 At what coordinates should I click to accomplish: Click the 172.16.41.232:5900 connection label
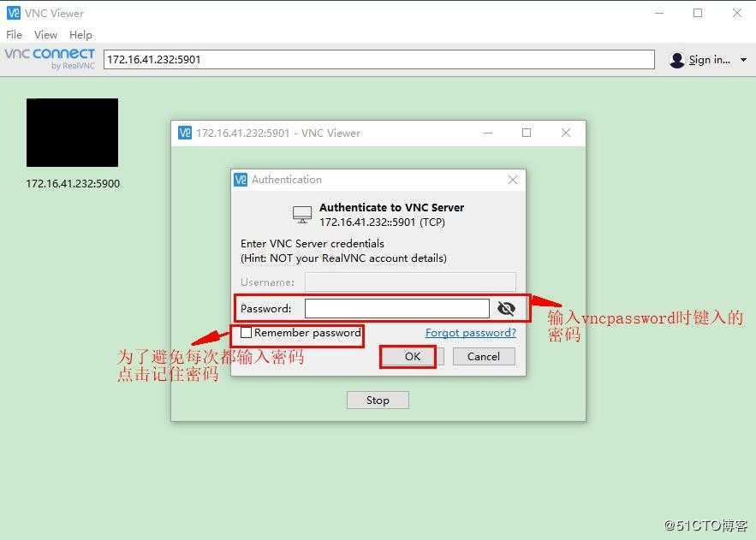click(73, 183)
